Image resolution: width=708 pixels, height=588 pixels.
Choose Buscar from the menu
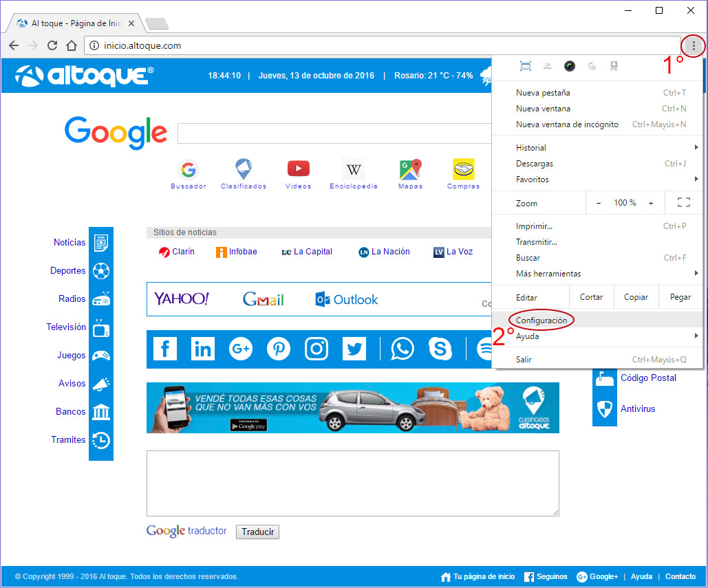pos(597,258)
